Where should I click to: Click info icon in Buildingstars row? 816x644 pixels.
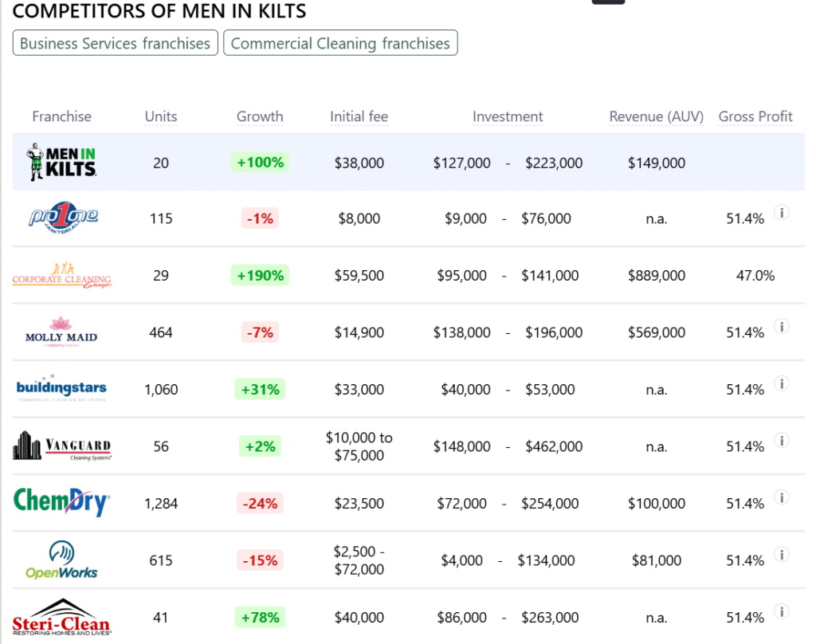(x=781, y=383)
